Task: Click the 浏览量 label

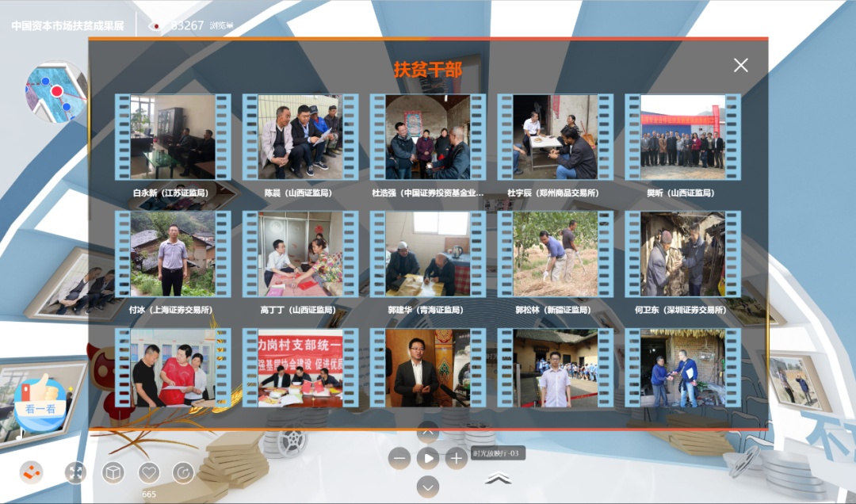Action: (x=221, y=25)
